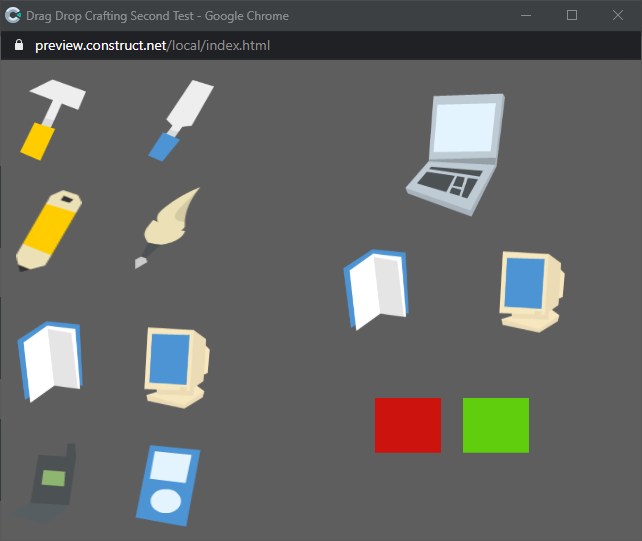This screenshot has width=642, height=541.
Task: Click the preview.construct.net URL text
Action: pos(152,45)
